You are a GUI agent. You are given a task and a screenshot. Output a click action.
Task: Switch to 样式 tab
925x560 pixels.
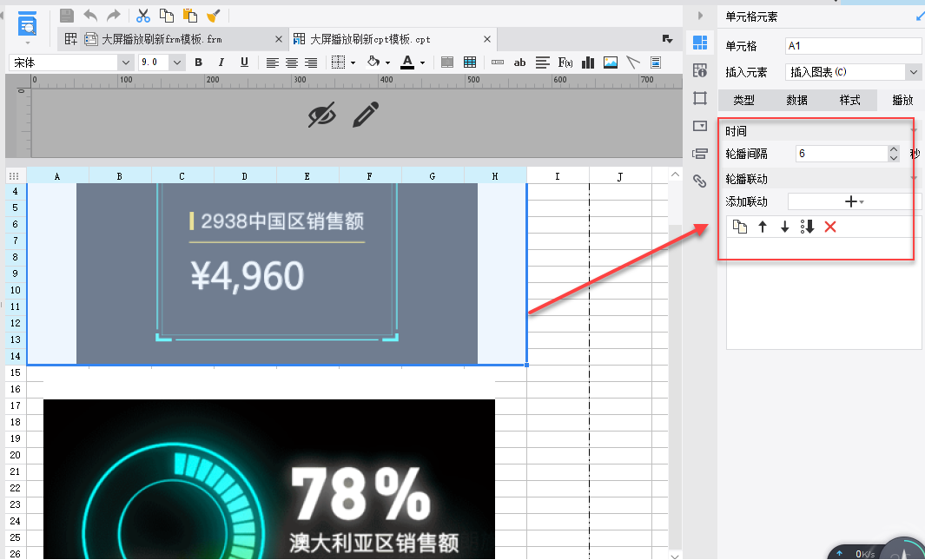[850, 100]
